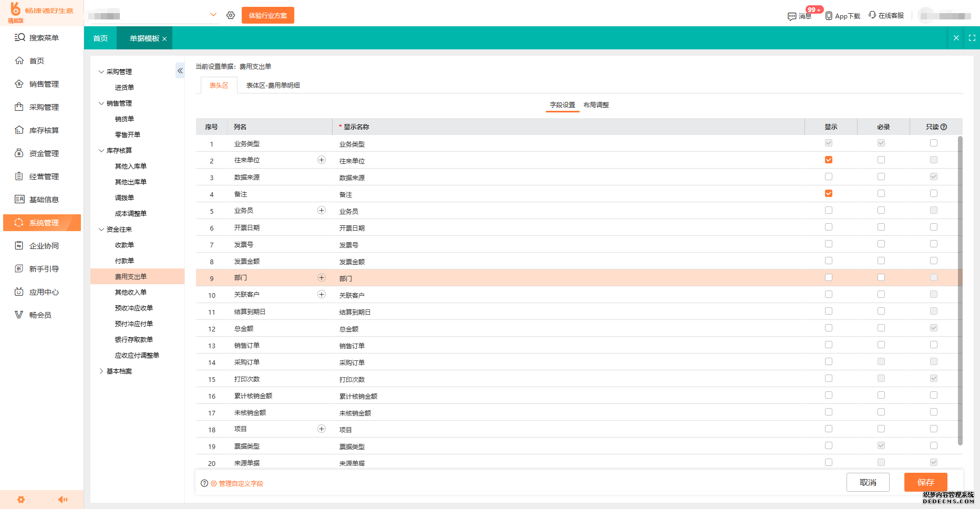Open online customer service headset icon
This screenshot has height=509, width=980.
click(x=872, y=15)
